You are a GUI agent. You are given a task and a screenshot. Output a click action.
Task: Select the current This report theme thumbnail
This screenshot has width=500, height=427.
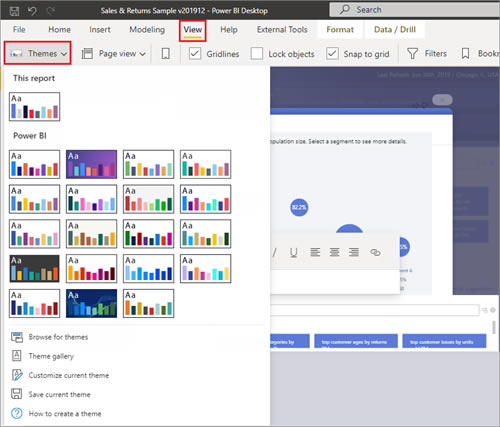[x=34, y=106]
